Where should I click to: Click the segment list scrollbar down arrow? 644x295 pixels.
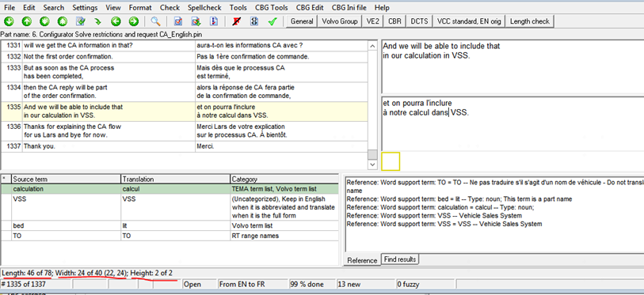372,165
